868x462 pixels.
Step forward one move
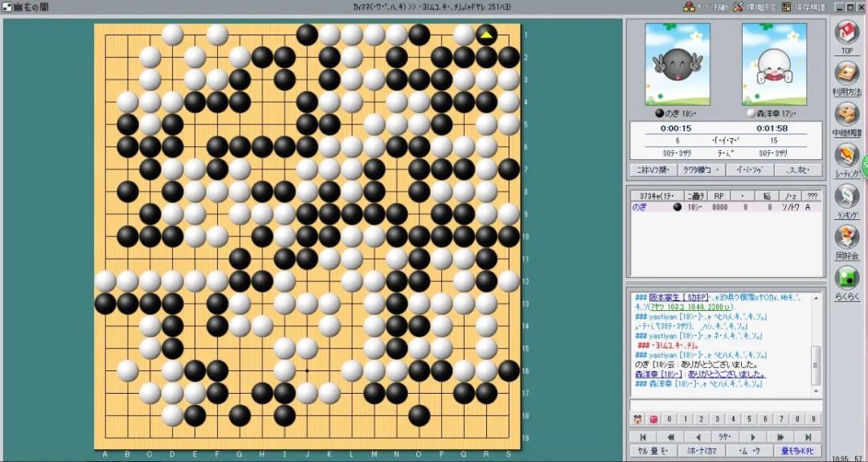point(751,437)
